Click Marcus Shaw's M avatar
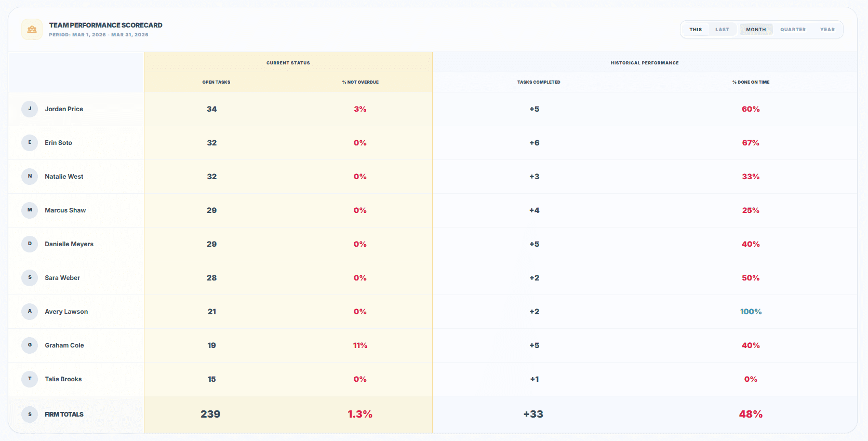 click(x=30, y=210)
